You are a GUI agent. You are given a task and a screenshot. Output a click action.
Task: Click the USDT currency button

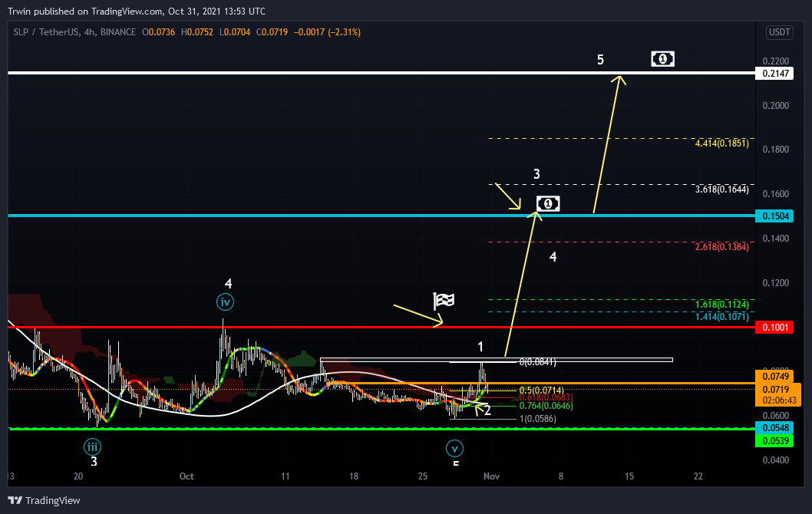(x=779, y=32)
